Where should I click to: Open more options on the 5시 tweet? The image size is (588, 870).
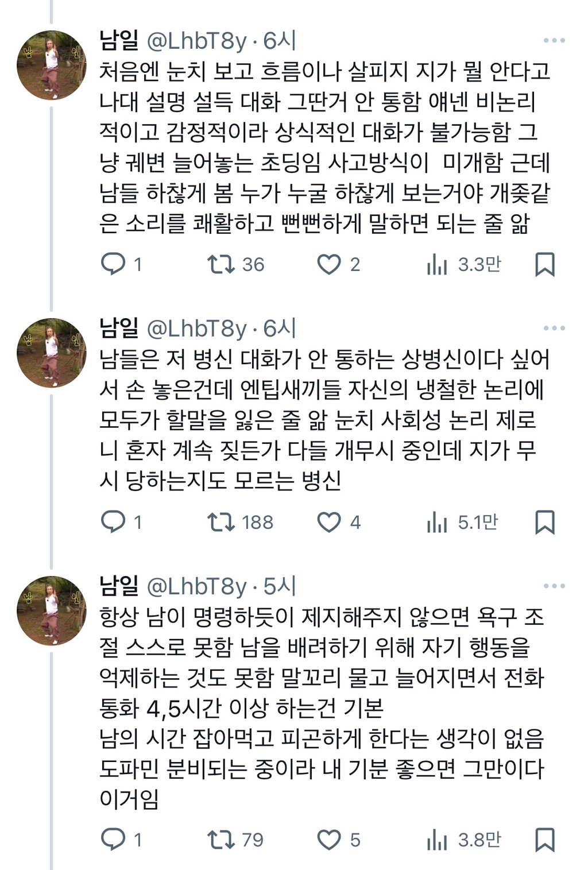[x=554, y=586]
